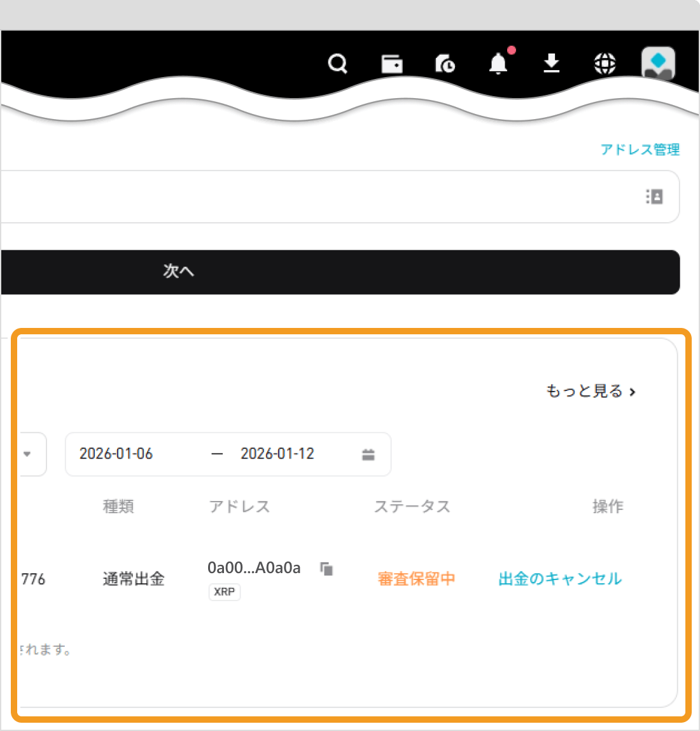This screenshot has height=731, width=700.
Task: Open the address book icon in the input field
Action: (655, 197)
